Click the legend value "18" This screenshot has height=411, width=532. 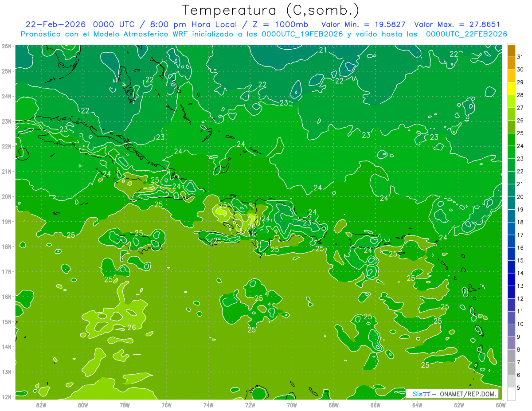pyautogui.click(x=520, y=222)
